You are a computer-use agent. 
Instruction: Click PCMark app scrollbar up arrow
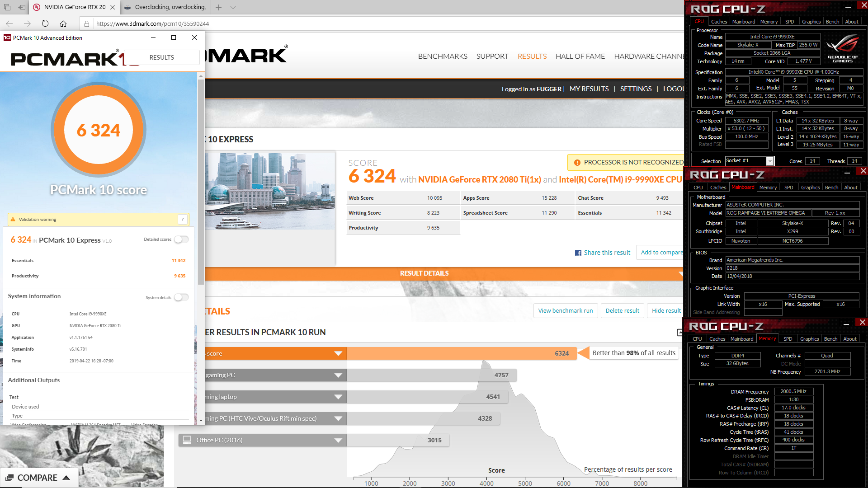tap(201, 76)
